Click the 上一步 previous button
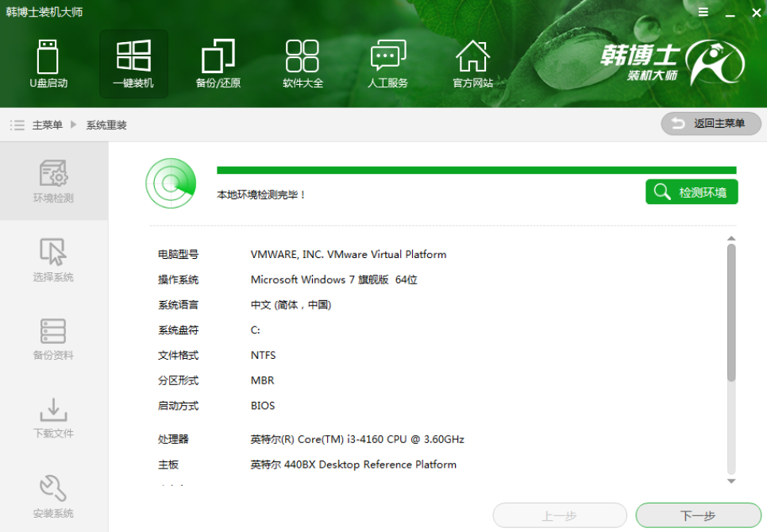Screen dimensions: 767x532 point(560,515)
